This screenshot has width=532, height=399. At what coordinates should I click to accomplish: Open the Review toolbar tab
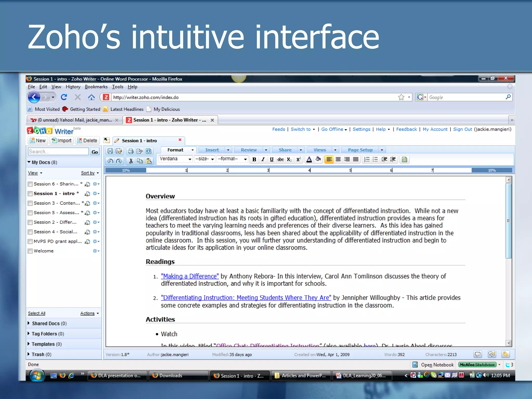249,150
